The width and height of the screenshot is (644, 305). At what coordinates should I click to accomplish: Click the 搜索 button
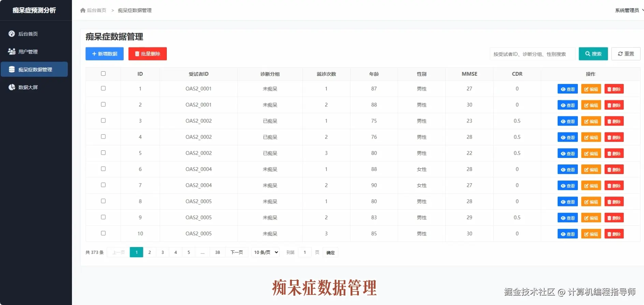593,54
